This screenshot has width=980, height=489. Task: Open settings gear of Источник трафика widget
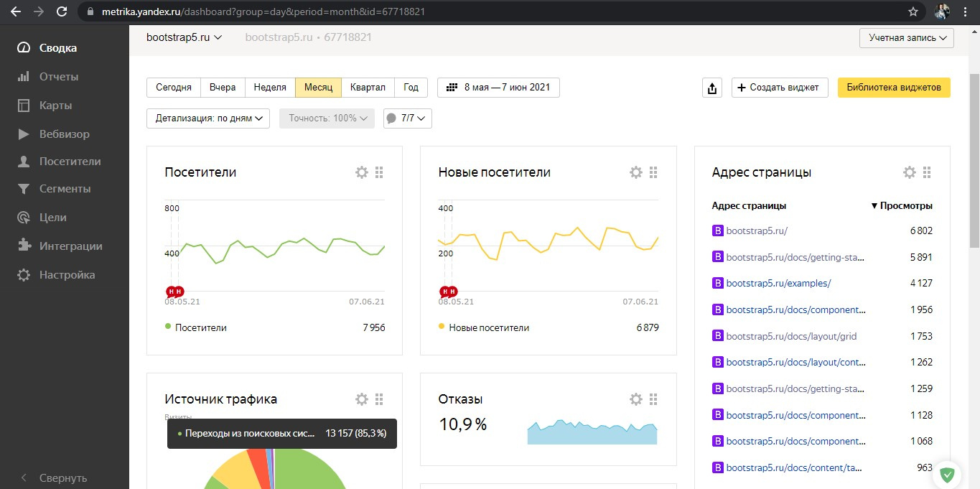[362, 399]
